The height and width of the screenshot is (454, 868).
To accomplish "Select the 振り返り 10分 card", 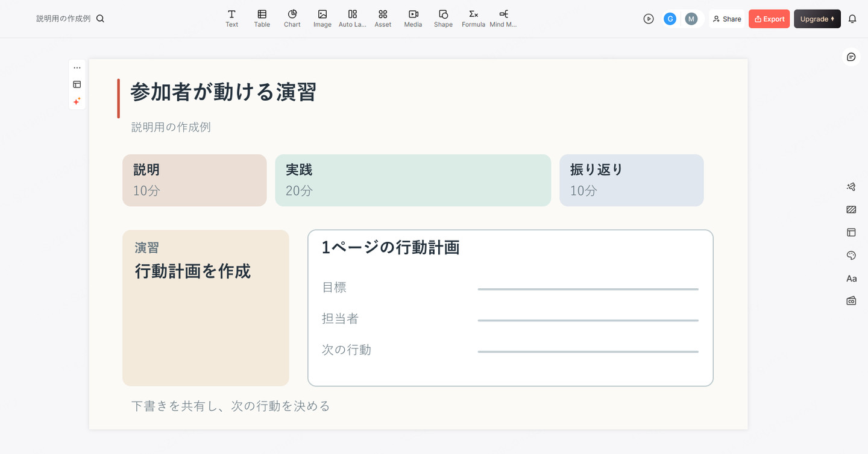I will (632, 180).
